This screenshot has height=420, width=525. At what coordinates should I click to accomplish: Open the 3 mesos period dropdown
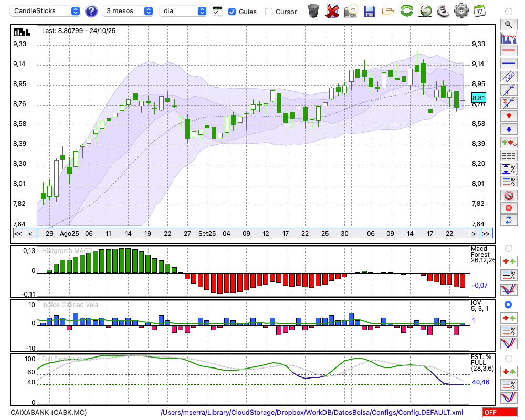coord(128,11)
